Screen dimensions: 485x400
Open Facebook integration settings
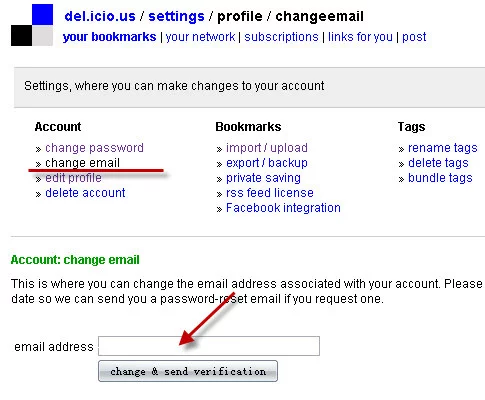point(283,208)
